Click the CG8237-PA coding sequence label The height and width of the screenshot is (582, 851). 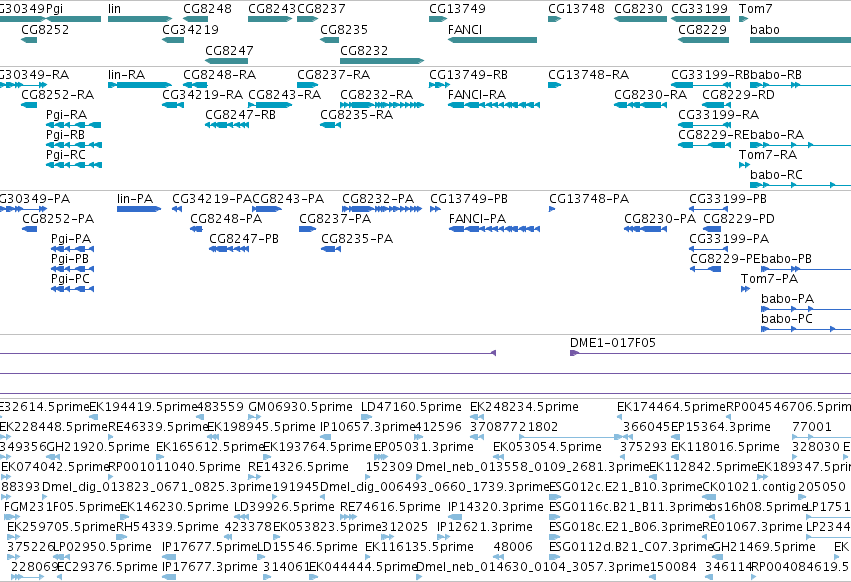pos(335,219)
